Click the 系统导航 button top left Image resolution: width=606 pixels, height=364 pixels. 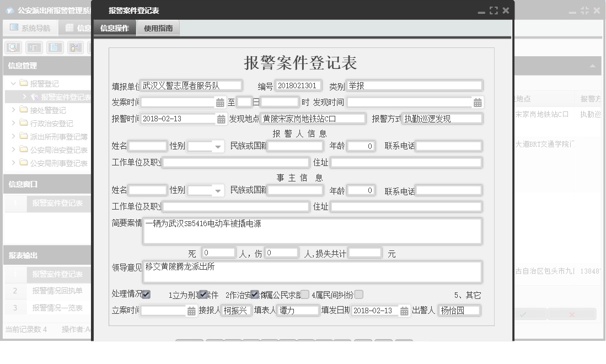tap(30, 27)
